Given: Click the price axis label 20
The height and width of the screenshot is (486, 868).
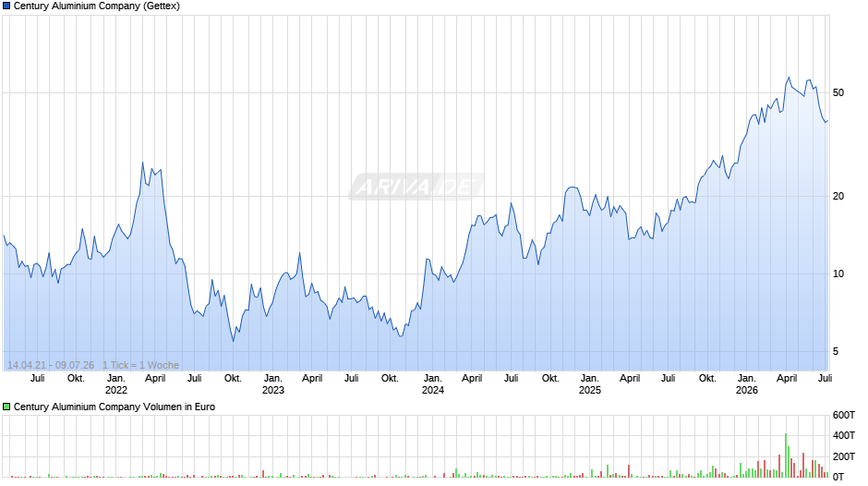Looking at the screenshot, I should point(838,196).
